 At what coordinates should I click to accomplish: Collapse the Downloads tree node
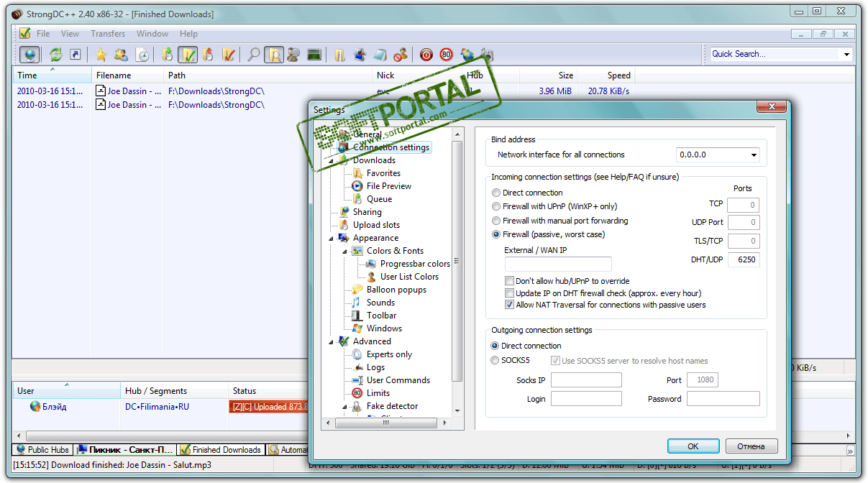tap(332, 160)
